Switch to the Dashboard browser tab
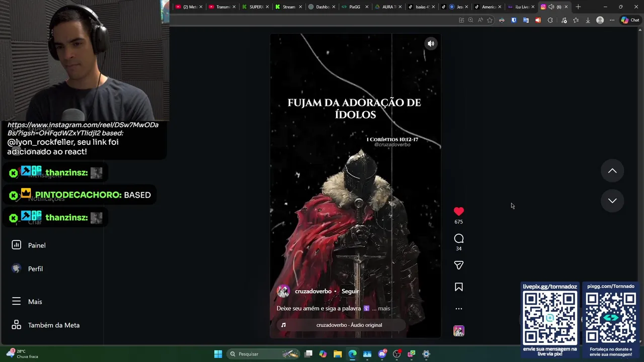644x362 pixels. 321,7
